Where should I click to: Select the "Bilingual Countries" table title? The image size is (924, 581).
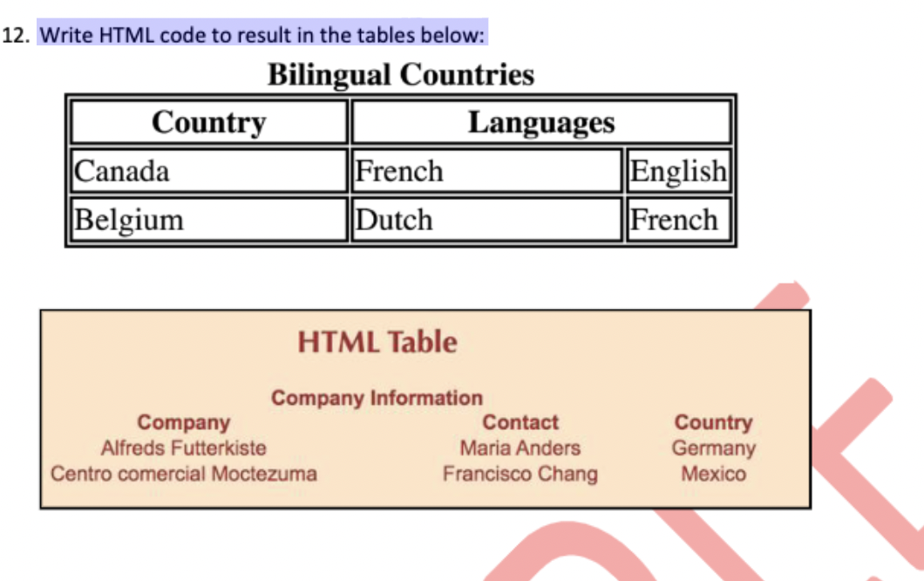(400, 74)
